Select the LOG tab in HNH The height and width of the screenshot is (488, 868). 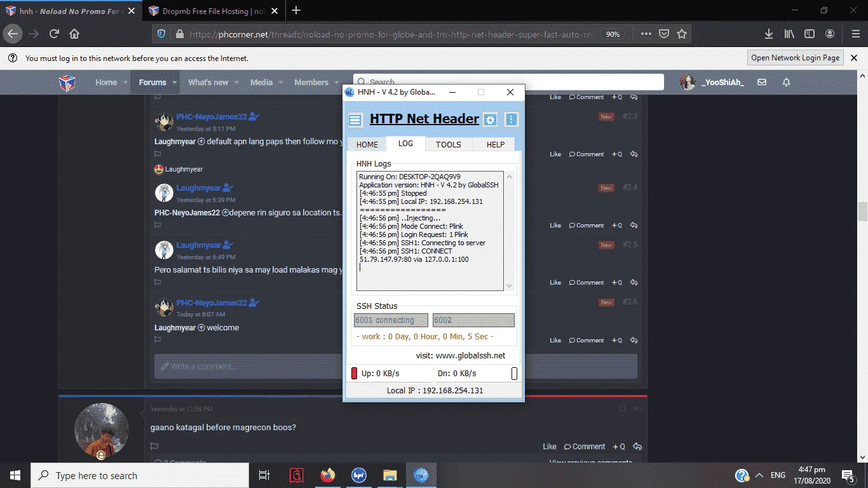tap(405, 144)
